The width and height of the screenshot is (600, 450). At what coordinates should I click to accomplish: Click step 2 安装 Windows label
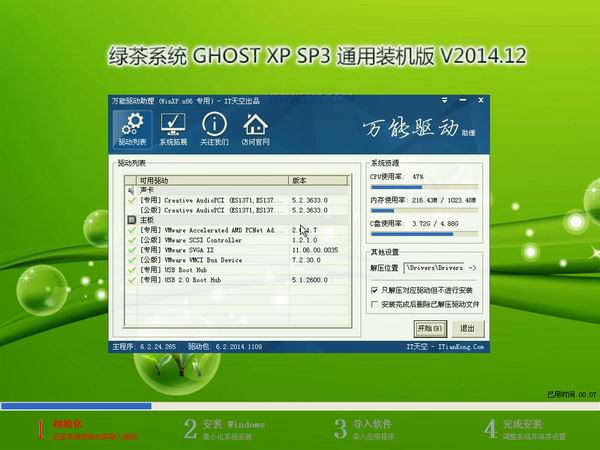point(233,424)
